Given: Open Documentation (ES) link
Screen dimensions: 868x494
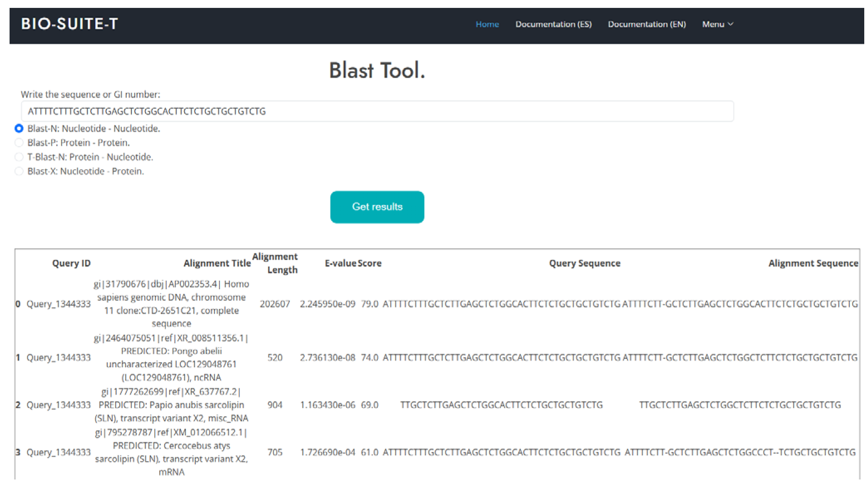Looking at the screenshot, I should 553,24.
